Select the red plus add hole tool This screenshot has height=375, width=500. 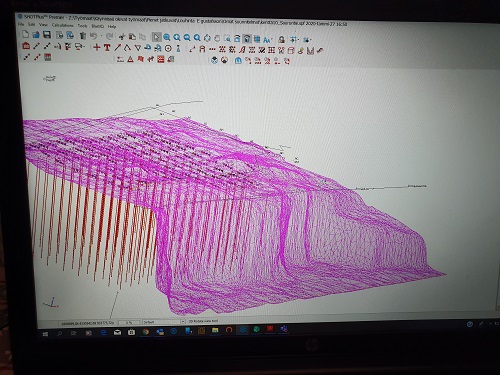pyautogui.click(x=97, y=47)
